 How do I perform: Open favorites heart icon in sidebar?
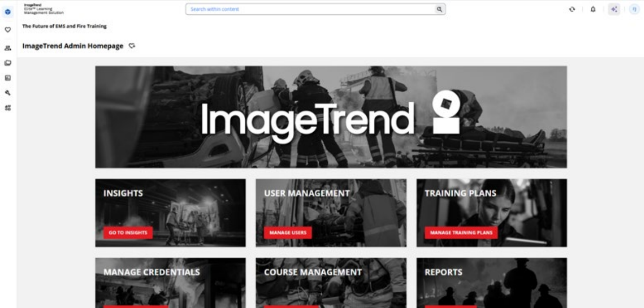[x=8, y=30]
